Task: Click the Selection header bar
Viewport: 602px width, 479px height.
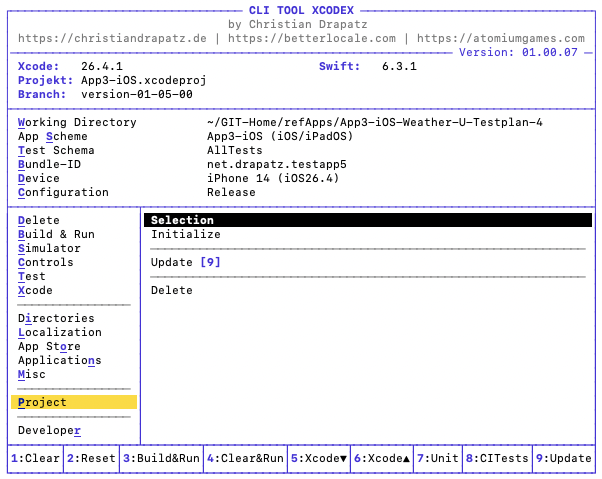Action: pyautogui.click(x=368, y=220)
